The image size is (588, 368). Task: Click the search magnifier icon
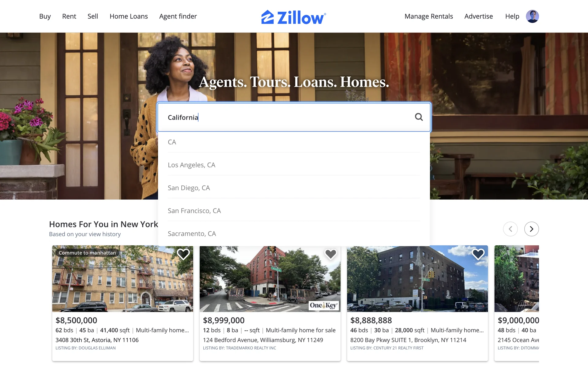[x=419, y=117]
